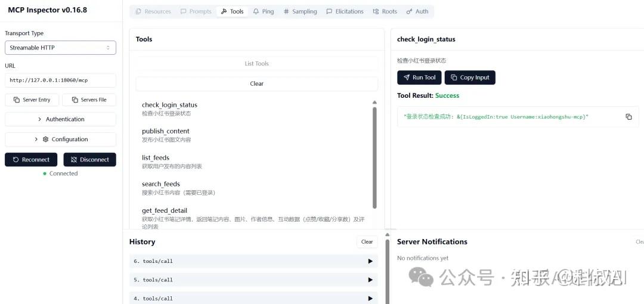Switch to the Ping tab
This screenshot has width=644, height=304.
(x=263, y=11)
